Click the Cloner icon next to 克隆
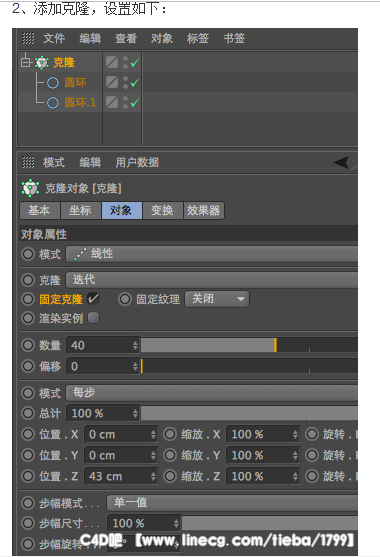Screen dimensions: 380x557 click(x=42, y=63)
